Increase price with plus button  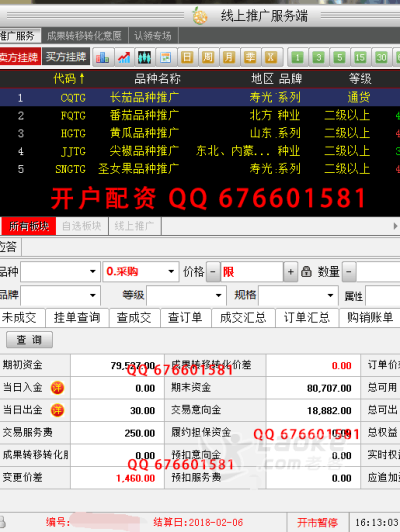[x=290, y=271]
